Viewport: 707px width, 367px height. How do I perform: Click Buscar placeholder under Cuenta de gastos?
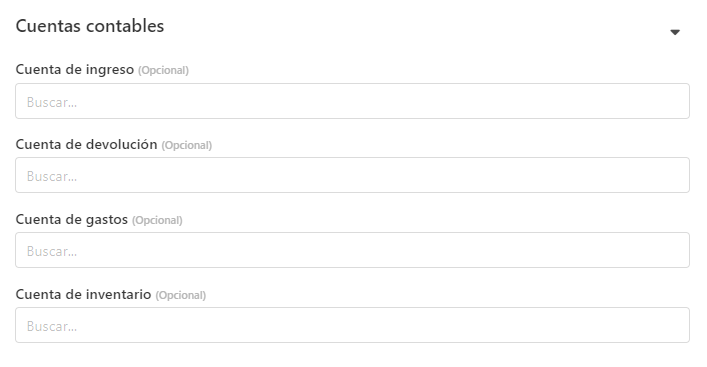tap(52, 251)
